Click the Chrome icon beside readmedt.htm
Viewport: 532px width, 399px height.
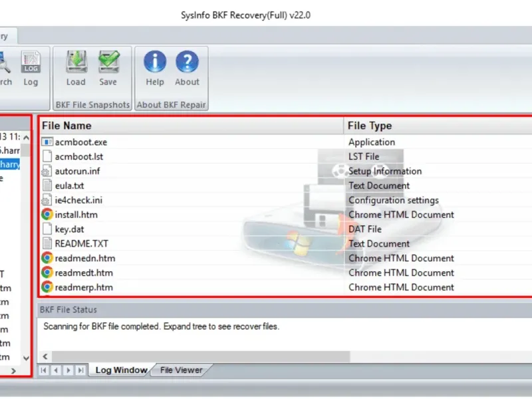(47, 273)
